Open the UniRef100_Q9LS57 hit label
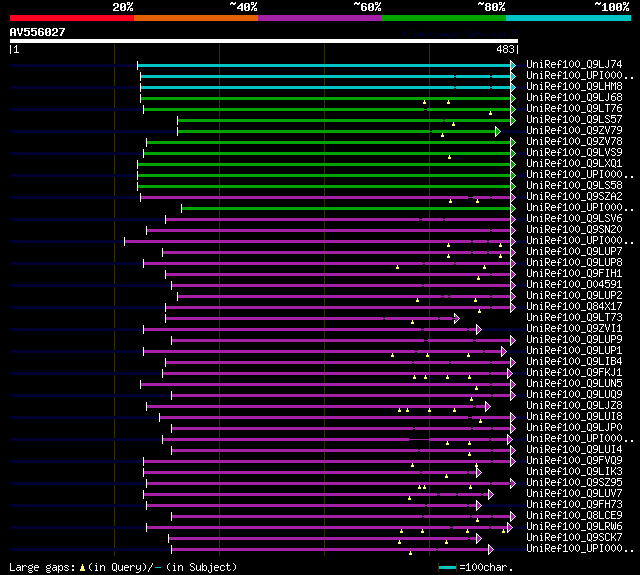 tap(574, 120)
